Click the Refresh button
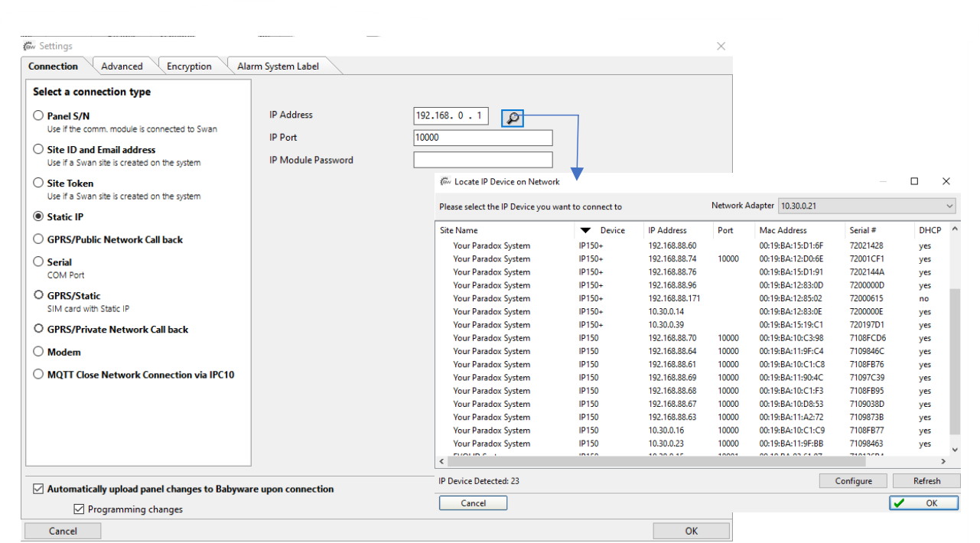Screen dimensions: 980x543 coord(926,480)
